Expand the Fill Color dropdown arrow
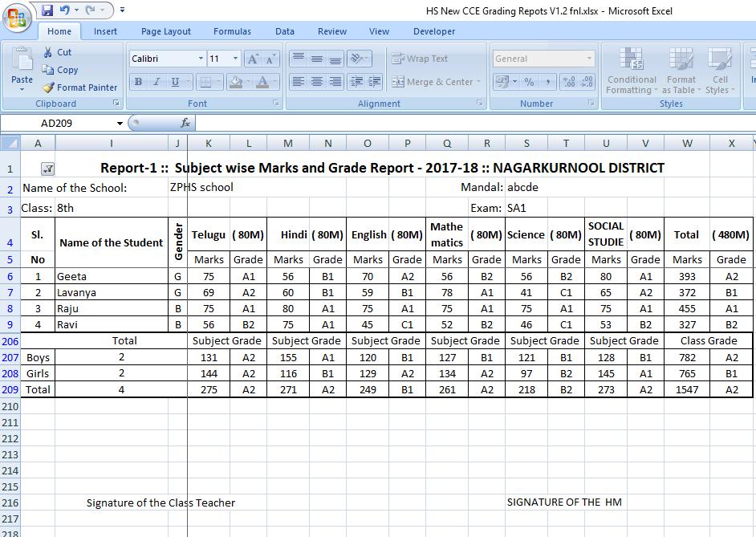756x537 pixels. coord(249,83)
